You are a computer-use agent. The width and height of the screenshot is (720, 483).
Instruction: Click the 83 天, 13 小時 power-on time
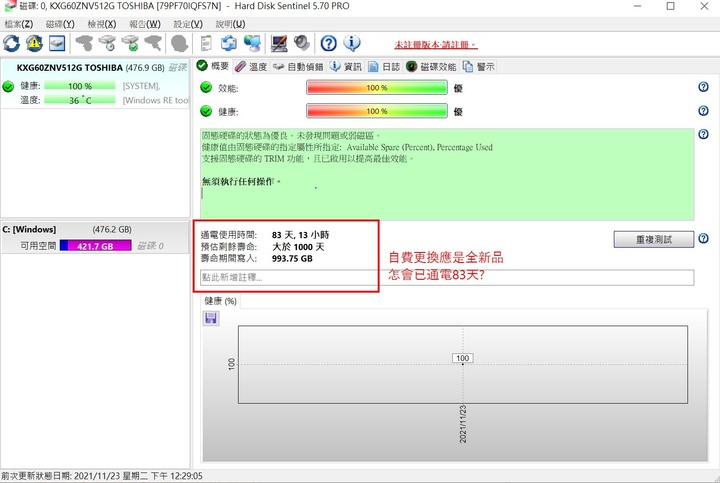(300, 235)
